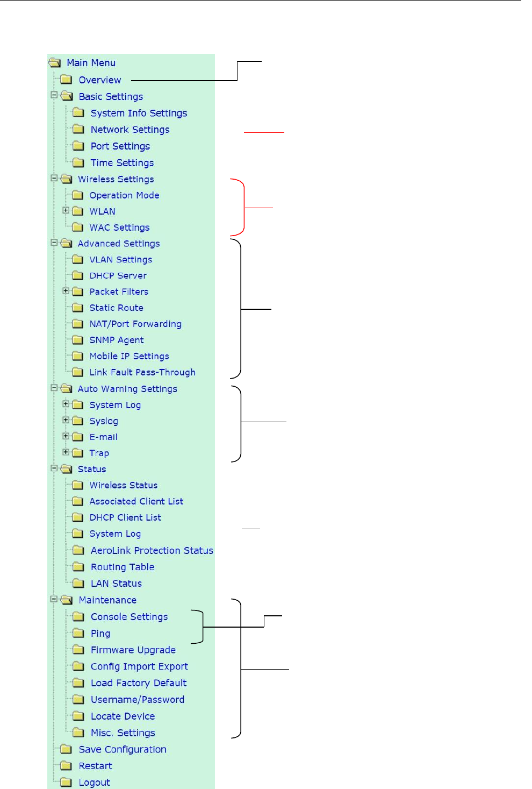This screenshot has height=789, width=532.
Task: Click the SNMP Agent folder icon
Action: pos(78,340)
